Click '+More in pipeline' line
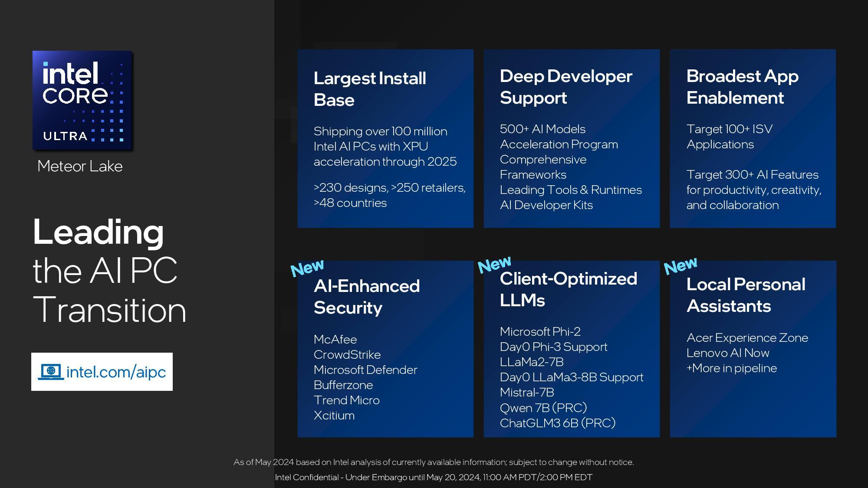 coord(732,368)
